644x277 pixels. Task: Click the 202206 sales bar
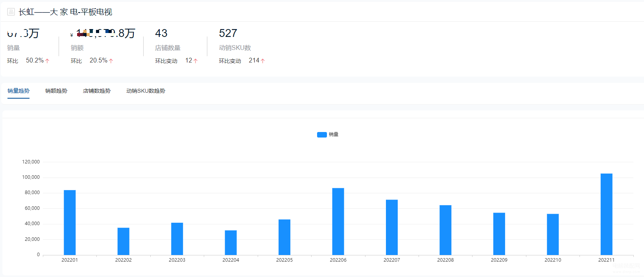[338, 222]
